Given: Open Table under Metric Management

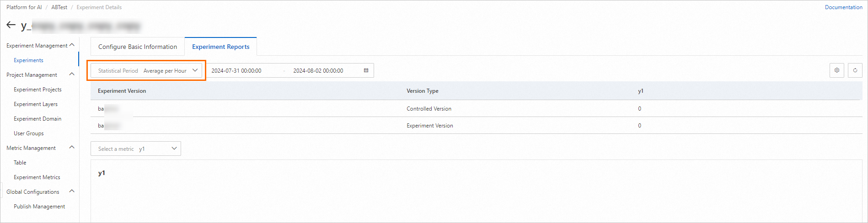Looking at the screenshot, I should click(20, 163).
